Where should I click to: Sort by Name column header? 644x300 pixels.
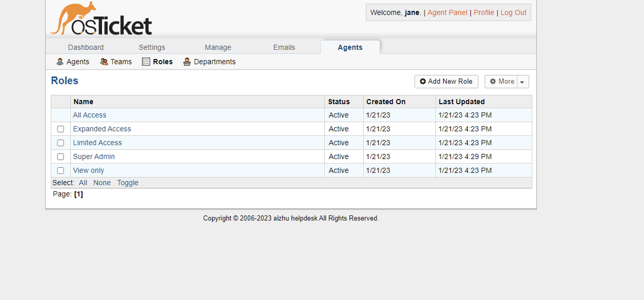pyautogui.click(x=83, y=102)
